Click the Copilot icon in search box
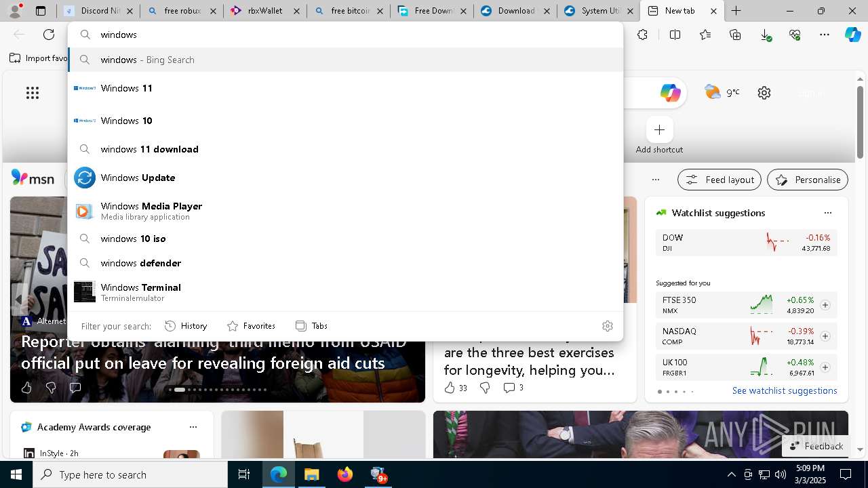This screenshot has width=868, height=488. coord(670,93)
